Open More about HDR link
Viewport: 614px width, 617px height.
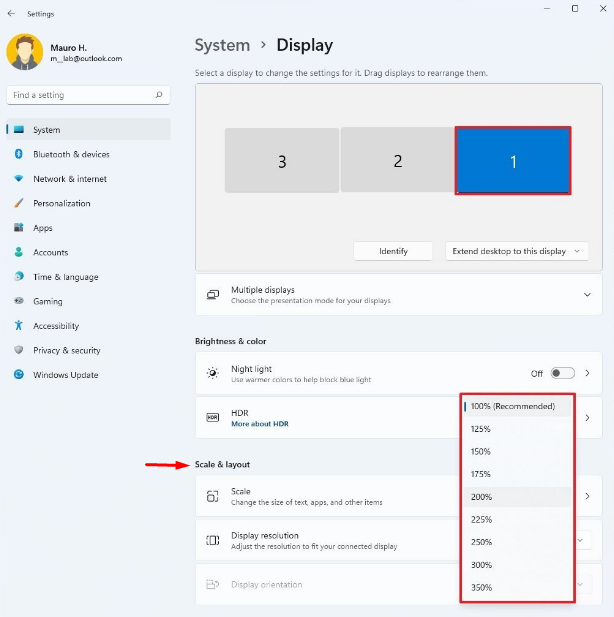pos(260,424)
